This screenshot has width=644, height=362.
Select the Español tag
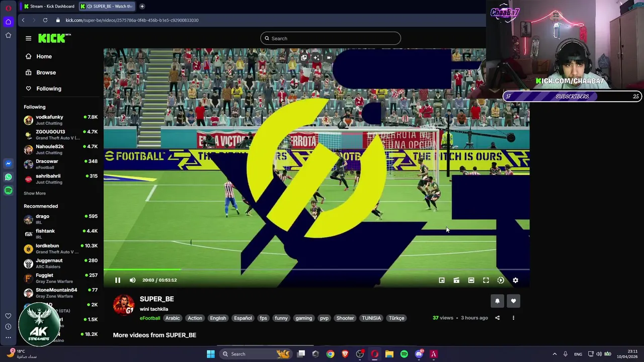[243, 318]
